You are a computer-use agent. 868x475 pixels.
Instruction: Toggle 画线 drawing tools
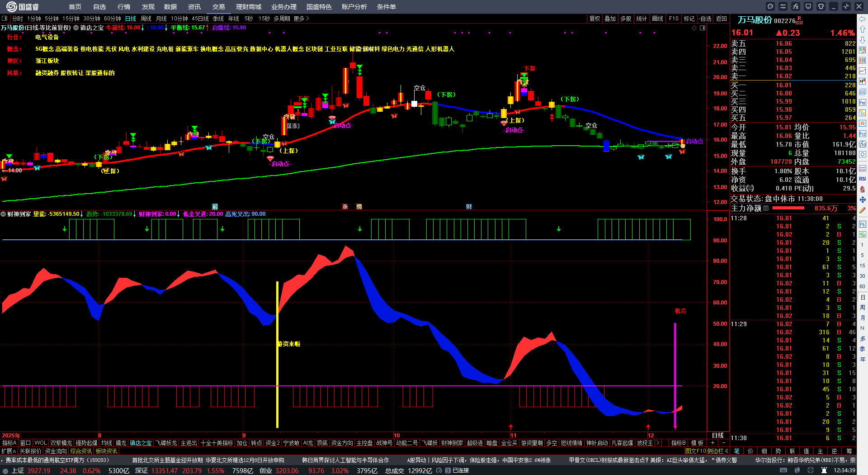click(658, 19)
